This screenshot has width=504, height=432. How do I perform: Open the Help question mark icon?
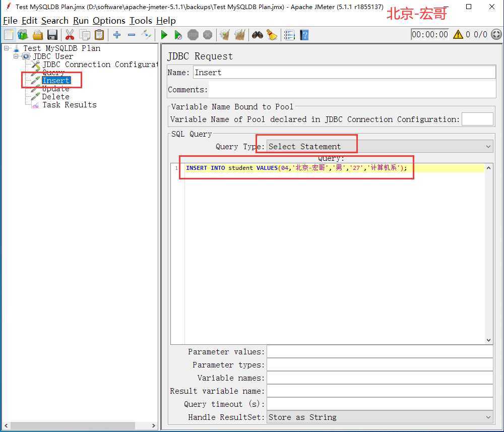[x=304, y=35]
